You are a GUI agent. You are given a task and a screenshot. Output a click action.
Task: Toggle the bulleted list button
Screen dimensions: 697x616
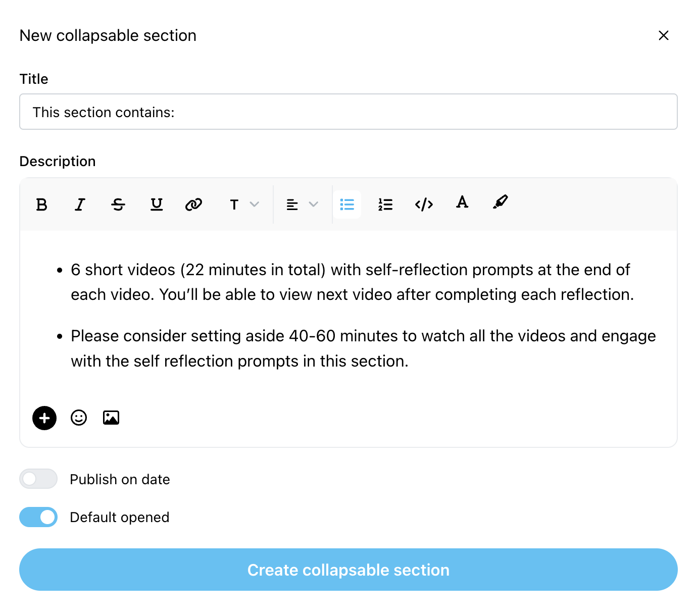tap(347, 204)
